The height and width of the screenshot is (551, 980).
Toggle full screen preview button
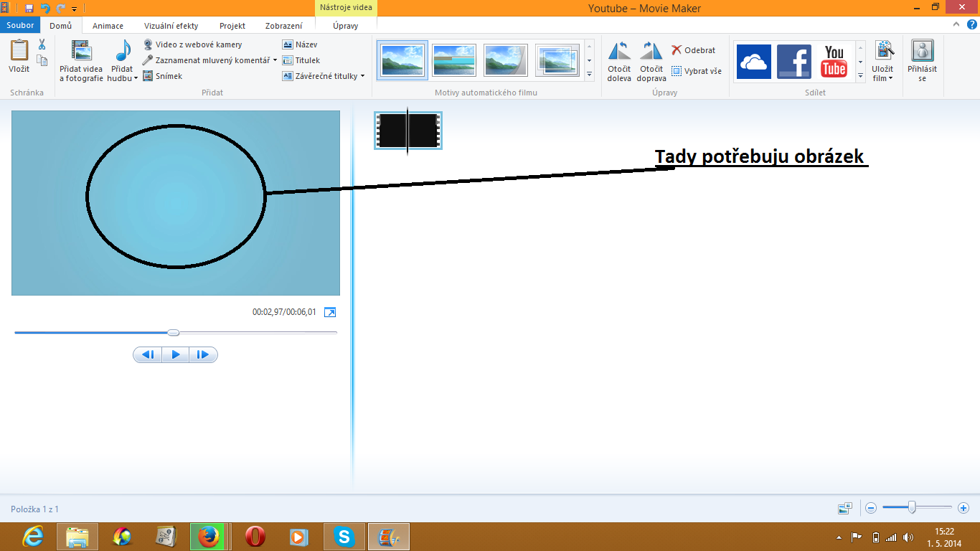click(330, 312)
